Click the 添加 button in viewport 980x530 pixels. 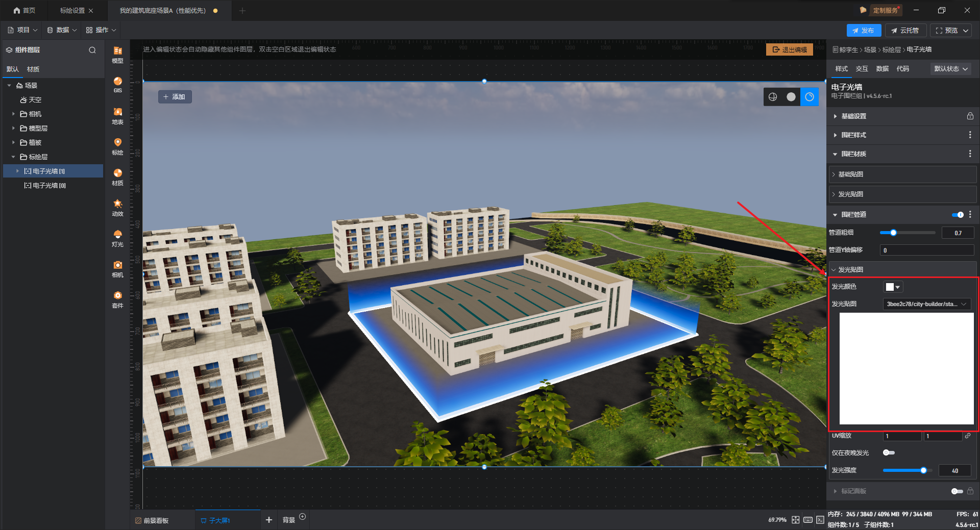coord(175,97)
